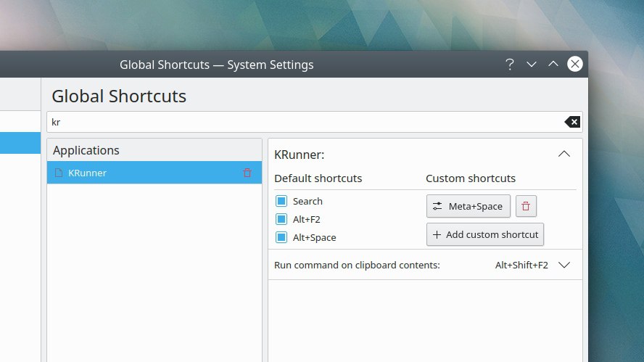
Task: Clear the search field with backspace icon
Action: click(x=572, y=122)
